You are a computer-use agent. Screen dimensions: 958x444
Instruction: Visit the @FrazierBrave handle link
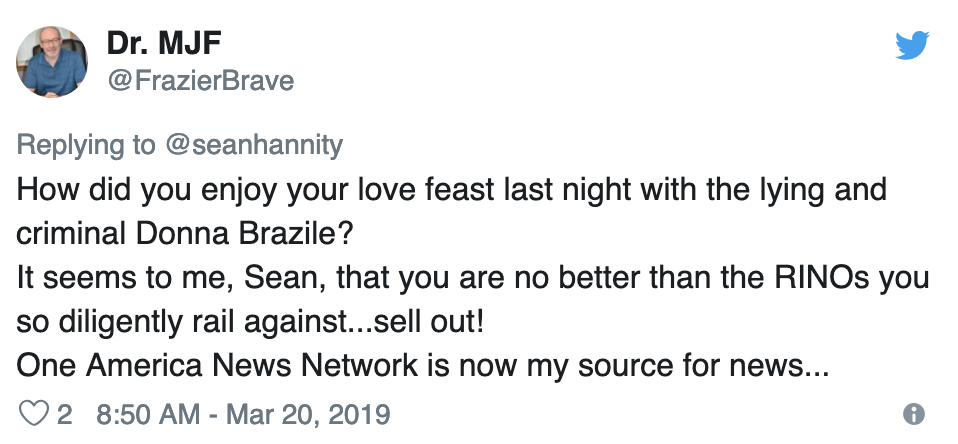coord(200,80)
